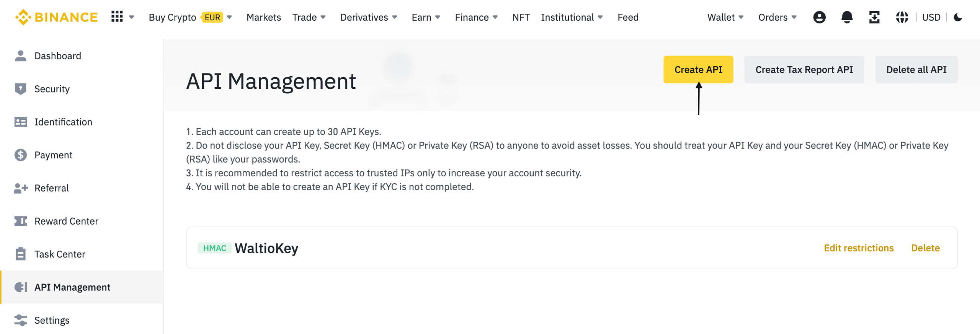Open the user profile icon
Screen dimensions: 980x334
tap(819, 17)
